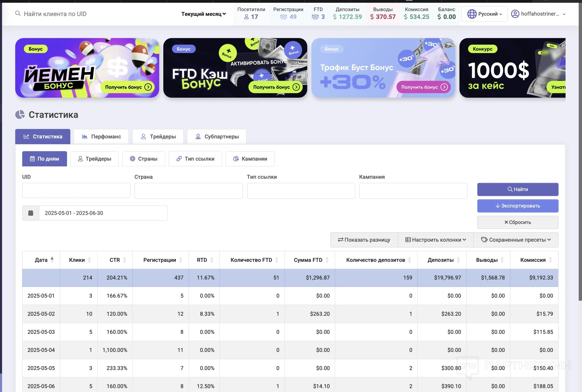This screenshot has height=392, width=582.
Task: Expand Настроить колонки dropdown
Action: 435,240
